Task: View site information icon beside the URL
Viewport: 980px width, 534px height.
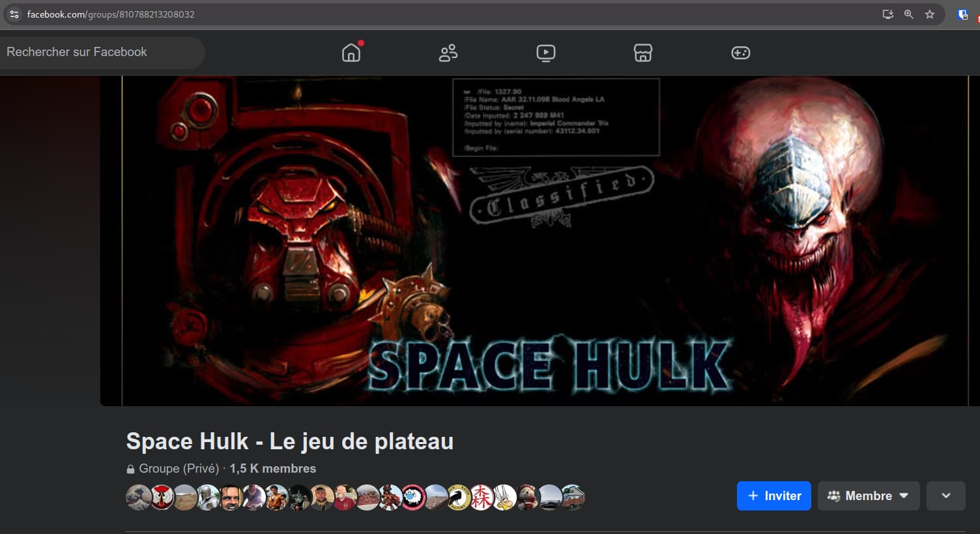Action: click(14, 14)
